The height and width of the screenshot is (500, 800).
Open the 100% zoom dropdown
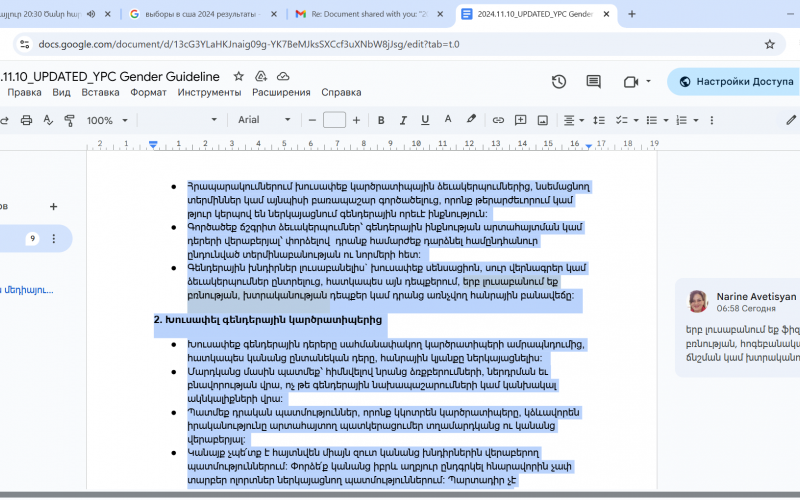coord(108,120)
